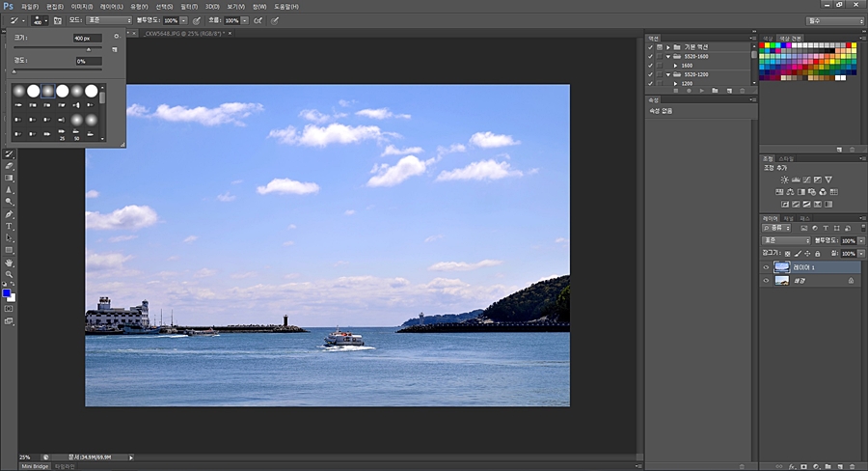Switch to the 스타일 (Styles) panel tab

pos(786,157)
